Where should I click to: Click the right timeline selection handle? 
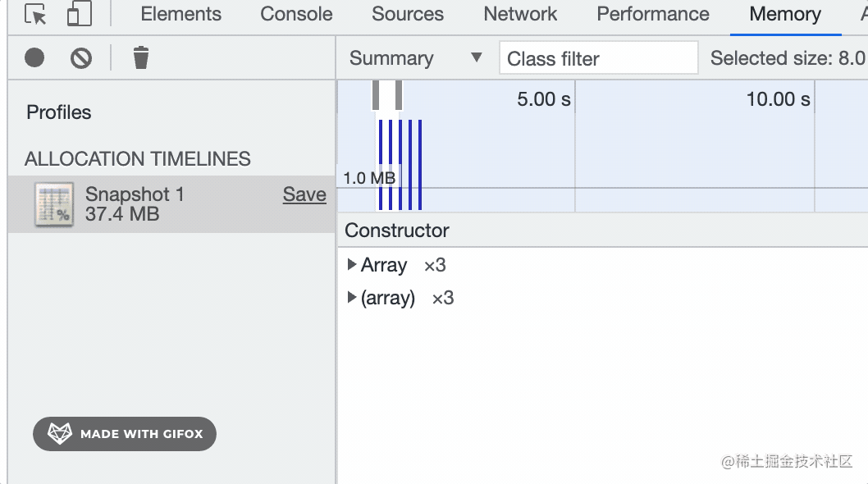(399, 95)
